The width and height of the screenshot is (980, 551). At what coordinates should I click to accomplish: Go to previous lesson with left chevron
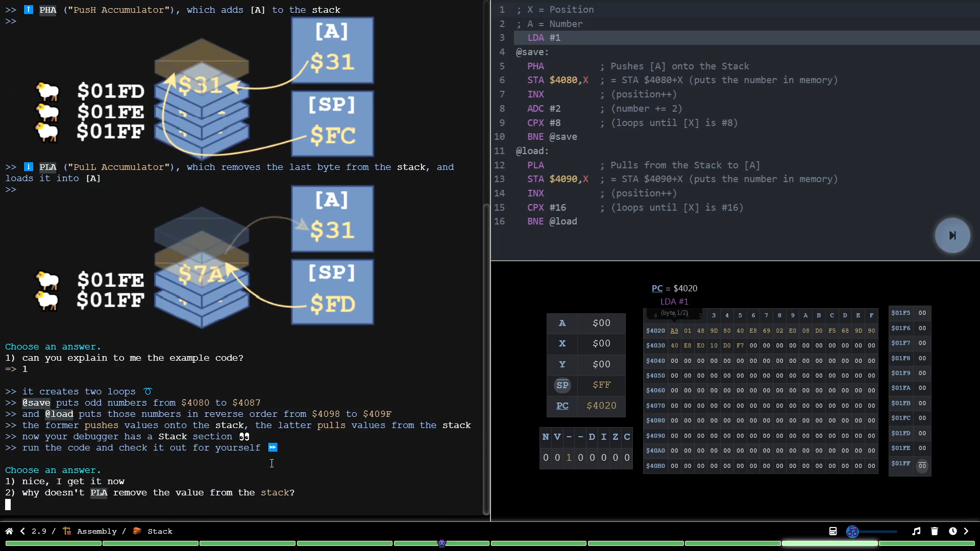pyautogui.click(x=22, y=531)
